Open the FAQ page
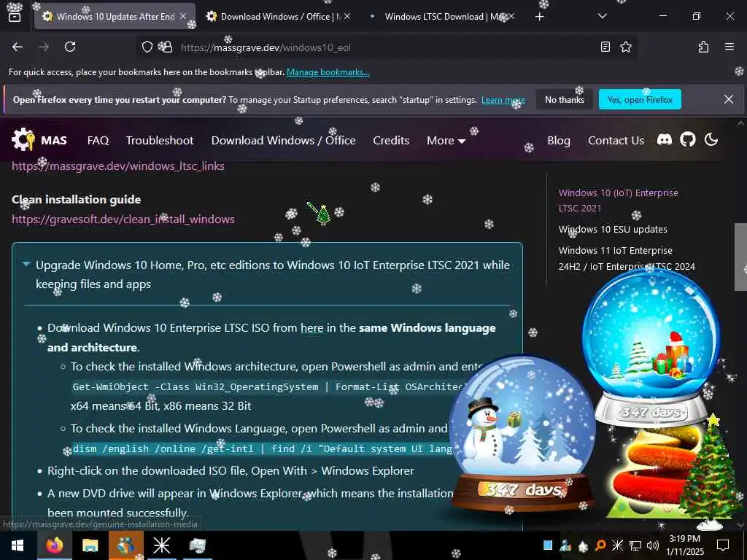The image size is (747, 560). pyautogui.click(x=98, y=141)
